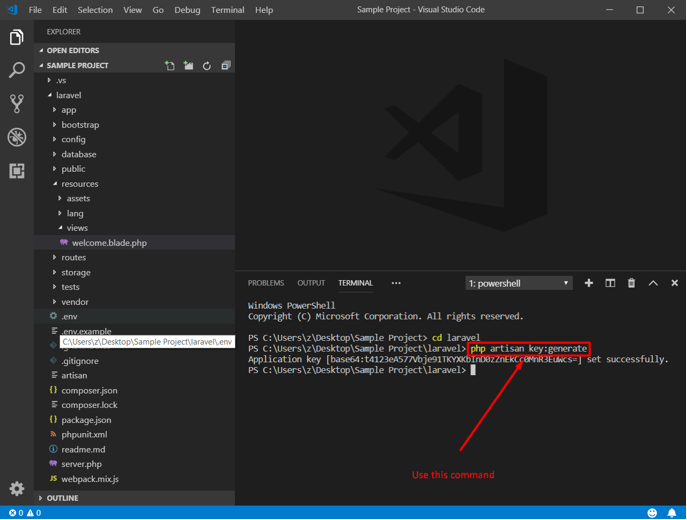This screenshot has height=520, width=687.
Task: Open the Help menu
Action: click(264, 10)
